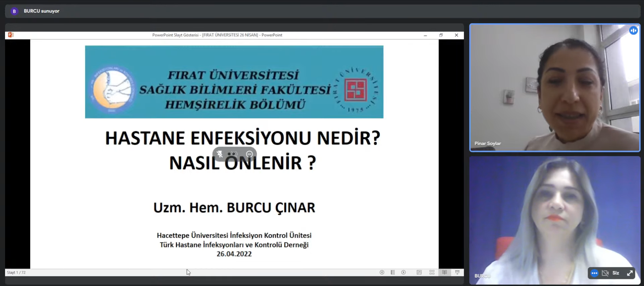
Task: Remove the presentation tile with the minus overlay icon
Action: pos(249,154)
